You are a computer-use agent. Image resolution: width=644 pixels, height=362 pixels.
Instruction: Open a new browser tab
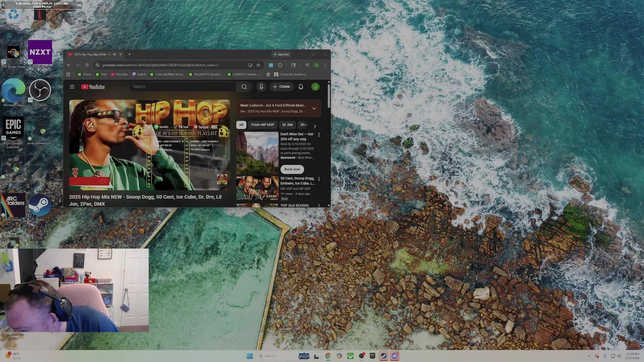point(129,54)
